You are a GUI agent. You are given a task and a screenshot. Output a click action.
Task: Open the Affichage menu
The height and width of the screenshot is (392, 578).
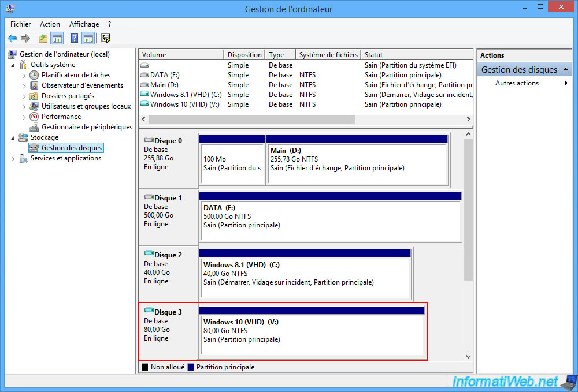84,24
